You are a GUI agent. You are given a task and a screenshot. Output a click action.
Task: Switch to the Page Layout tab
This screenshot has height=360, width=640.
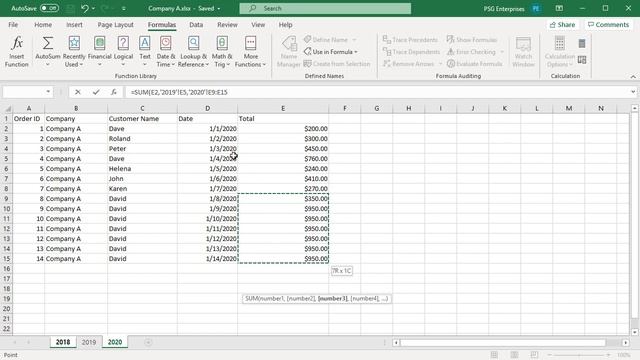click(x=116, y=25)
